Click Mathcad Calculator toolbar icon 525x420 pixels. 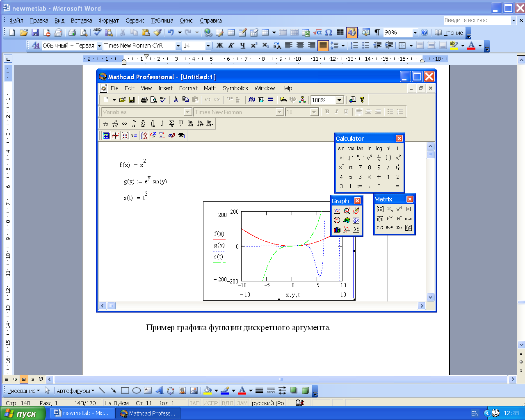106,135
